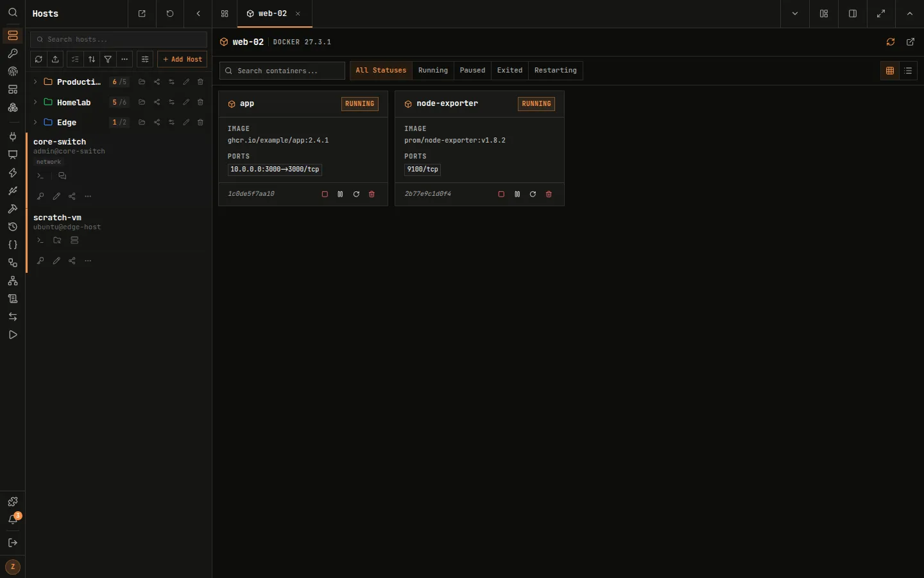
Task: Open more options for scratch-vm host
Action: tap(88, 261)
